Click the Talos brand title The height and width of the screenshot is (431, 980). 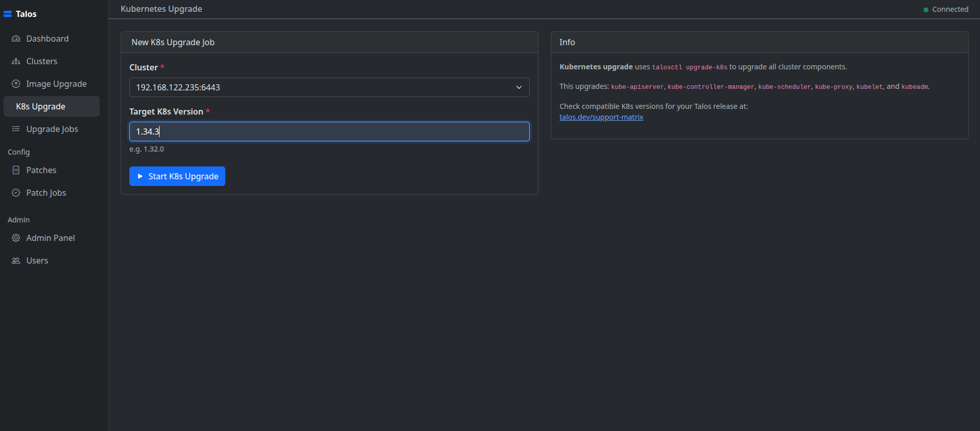coord(26,14)
